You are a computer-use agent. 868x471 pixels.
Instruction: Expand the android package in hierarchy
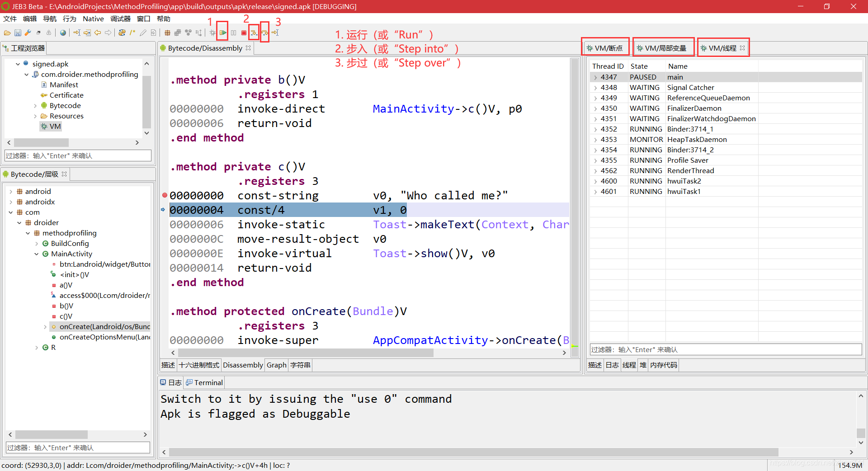point(11,192)
